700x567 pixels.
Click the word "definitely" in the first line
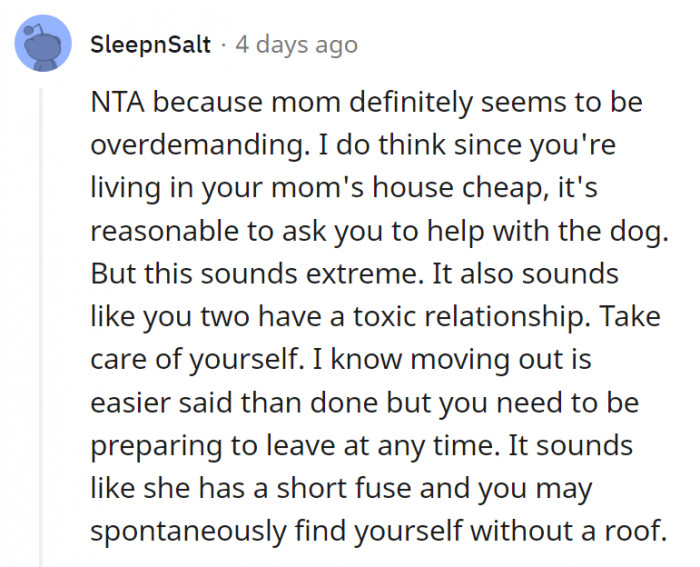(x=380, y=102)
